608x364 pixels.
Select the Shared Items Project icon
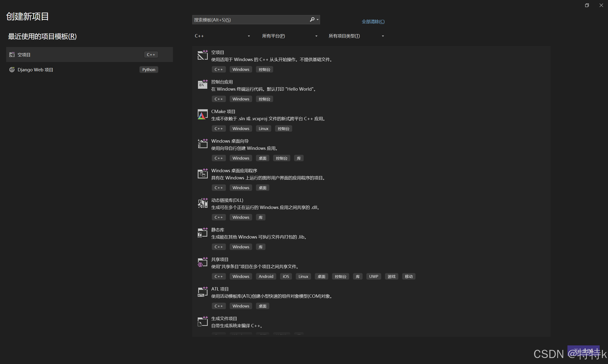pyautogui.click(x=202, y=262)
